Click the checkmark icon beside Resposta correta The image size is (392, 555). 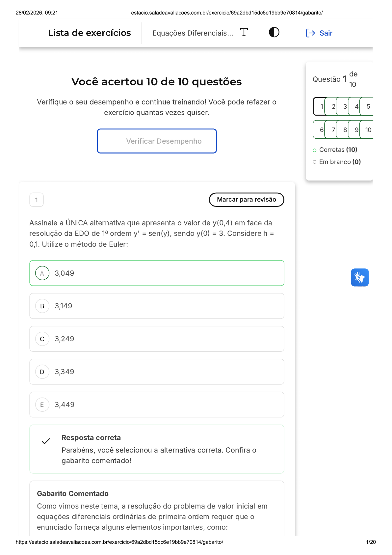point(46,441)
